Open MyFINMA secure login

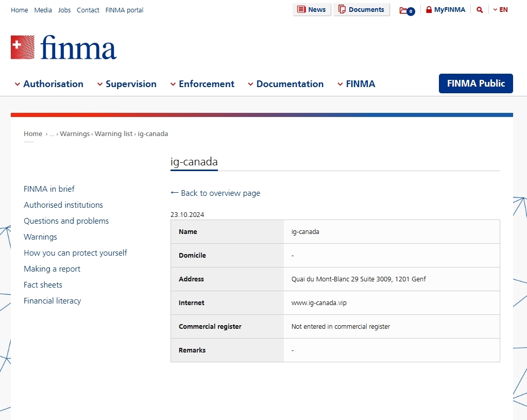pyautogui.click(x=446, y=10)
